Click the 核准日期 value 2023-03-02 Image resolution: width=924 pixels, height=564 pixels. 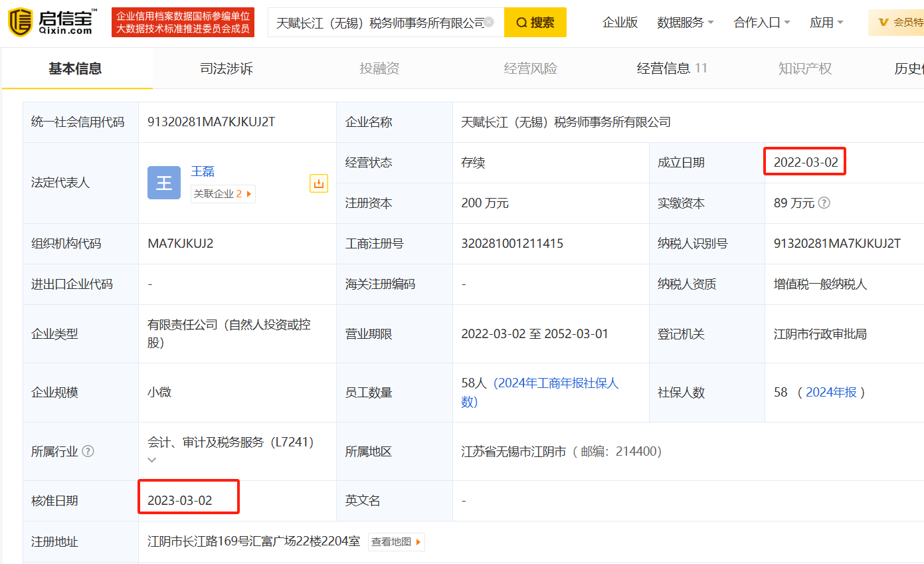[x=180, y=501]
